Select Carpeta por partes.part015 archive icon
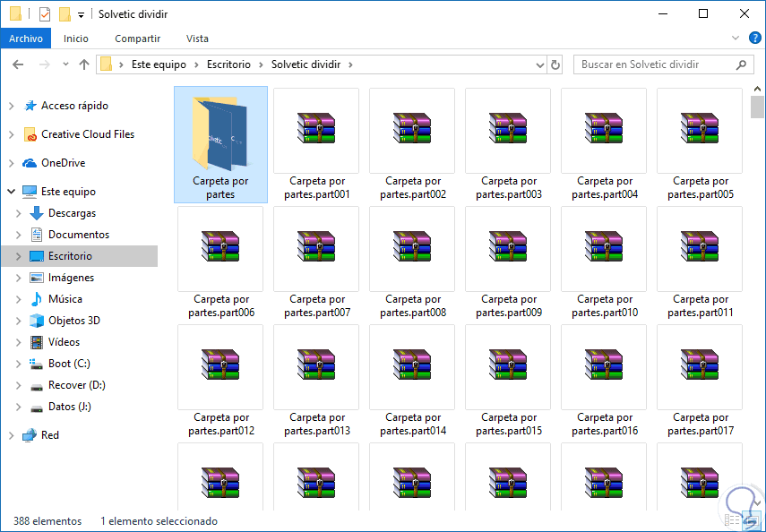Image resolution: width=766 pixels, height=532 pixels. tap(508, 365)
